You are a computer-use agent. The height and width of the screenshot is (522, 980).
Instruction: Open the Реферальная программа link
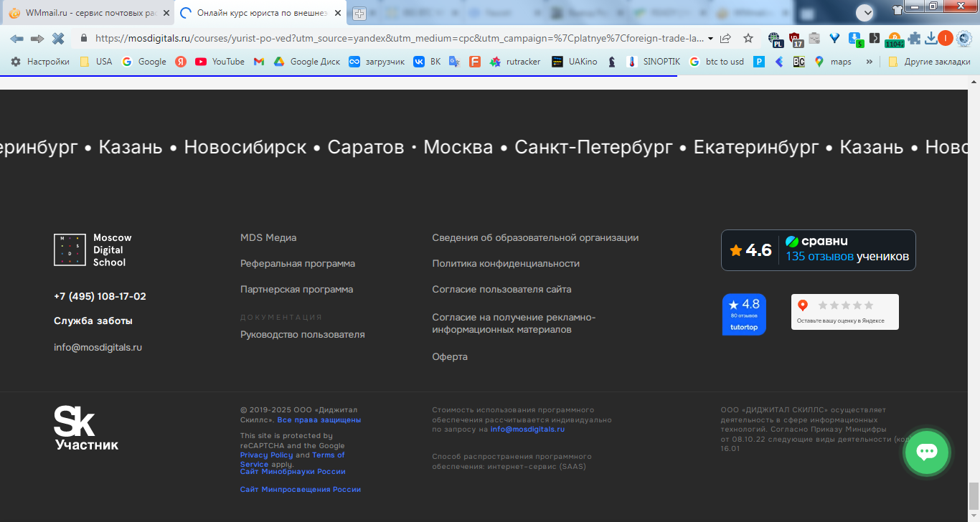pos(298,264)
